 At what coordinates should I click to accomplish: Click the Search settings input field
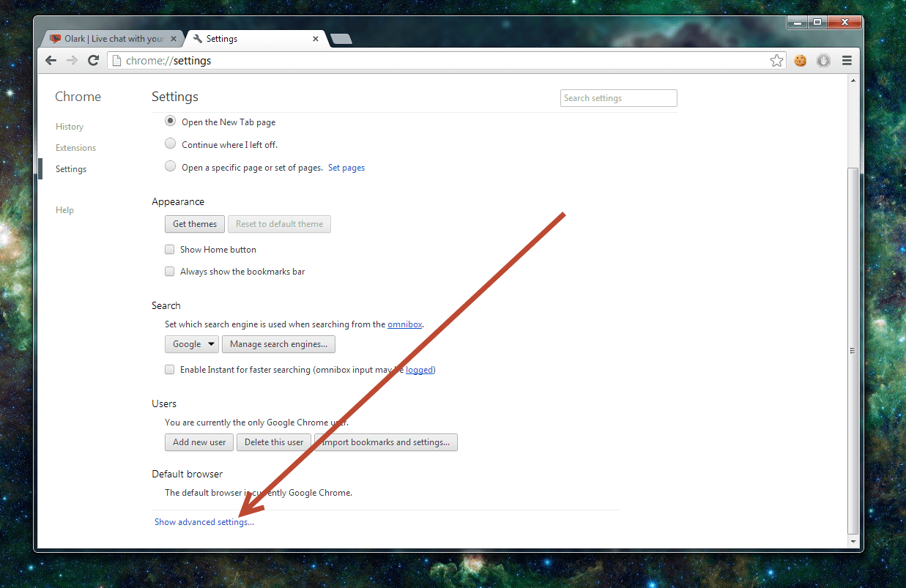tap(619, 98)
